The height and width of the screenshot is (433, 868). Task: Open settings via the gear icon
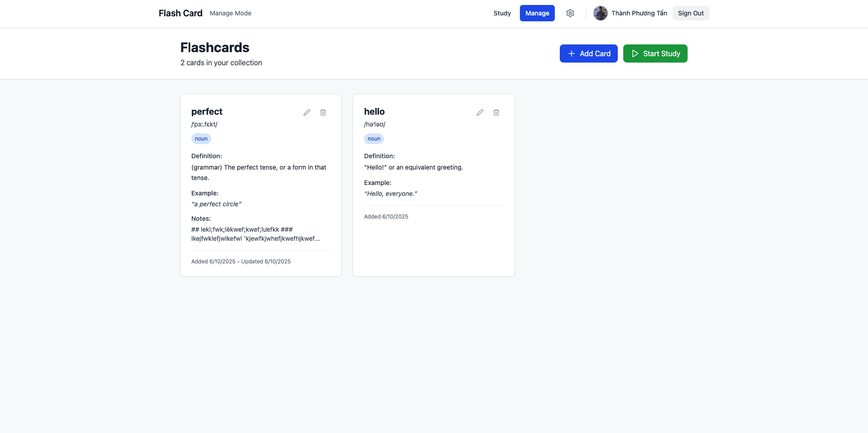pyautogui.click(x=570, y=13)
